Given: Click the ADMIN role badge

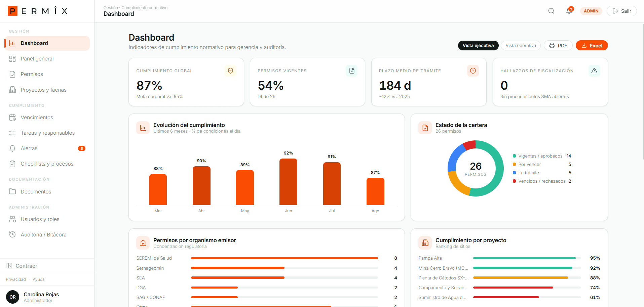Looking at the screenshot, I should point(591,11).
